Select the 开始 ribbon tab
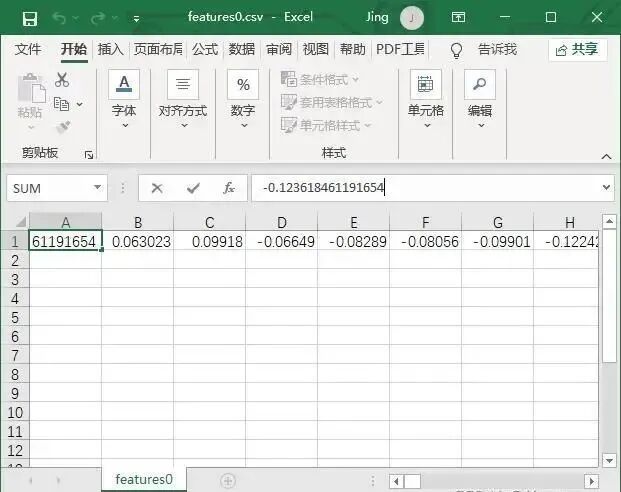 (x=74, y=50)
